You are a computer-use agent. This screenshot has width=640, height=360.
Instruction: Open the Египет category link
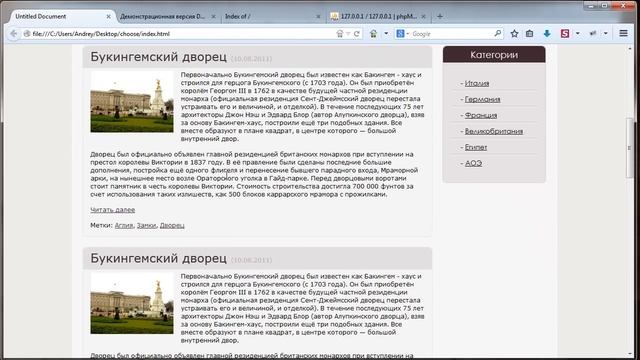[x=476, y=147]
